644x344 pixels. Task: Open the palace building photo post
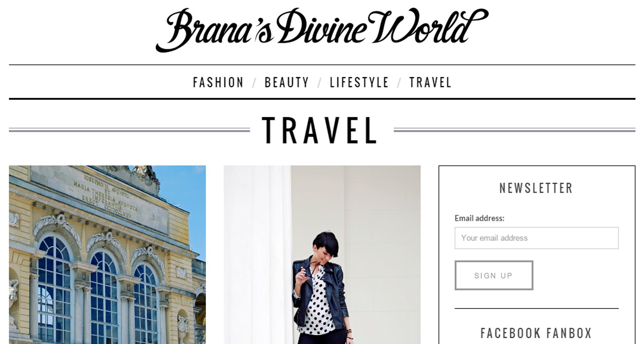[x=107, y=255]
